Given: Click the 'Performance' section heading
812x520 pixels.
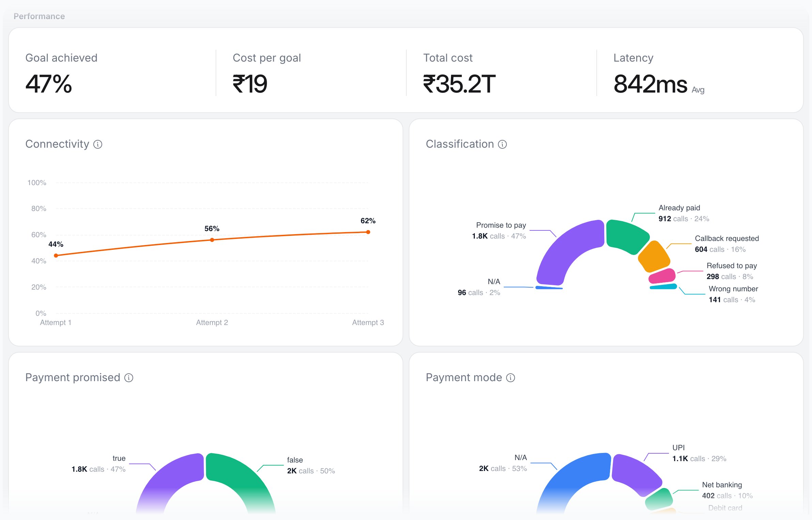Looking at the screenshot, I should 39,16.
